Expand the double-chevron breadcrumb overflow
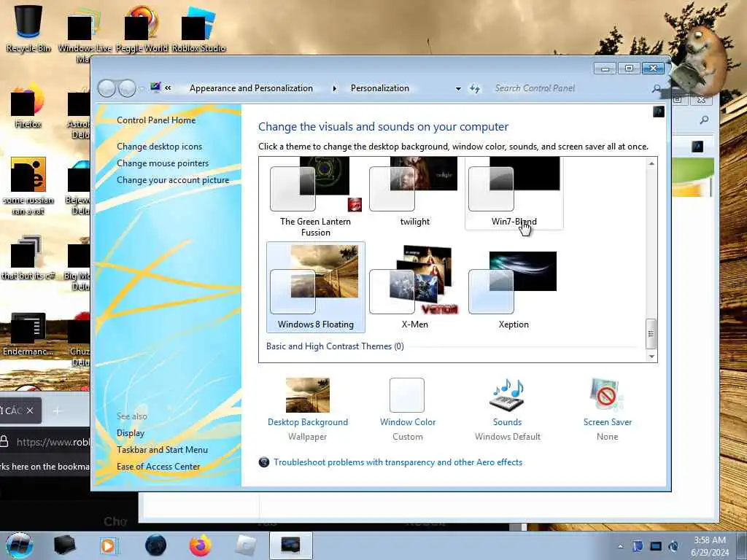The width and height of the screenshot is (747, 560). pos(168,88)
